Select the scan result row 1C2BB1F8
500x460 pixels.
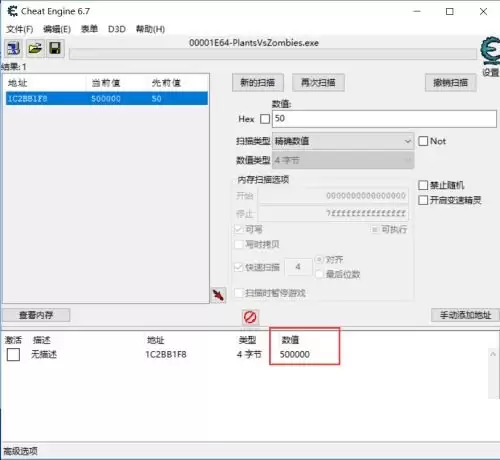coord(107,99)
